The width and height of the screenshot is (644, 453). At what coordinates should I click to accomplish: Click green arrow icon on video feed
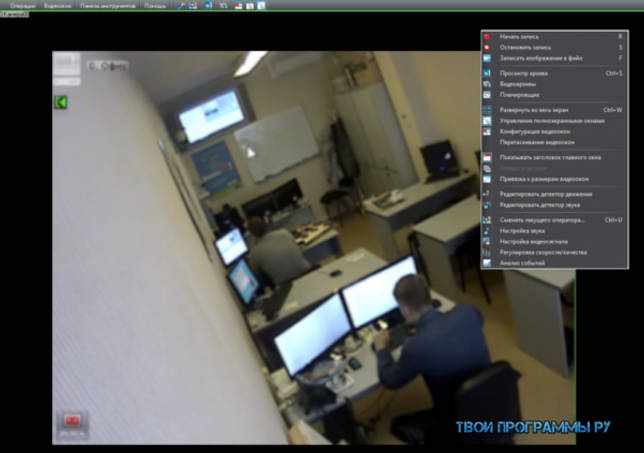click(x=61, y=102)
